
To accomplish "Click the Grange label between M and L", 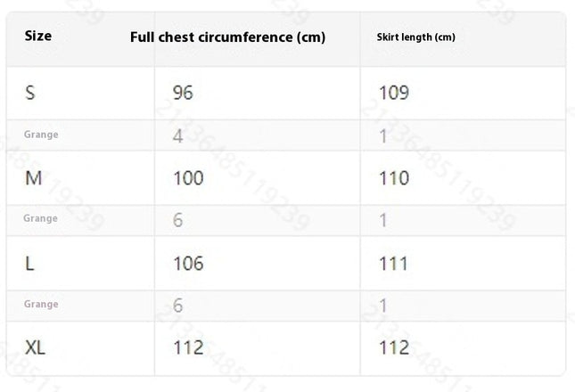I will pos(40,218).
